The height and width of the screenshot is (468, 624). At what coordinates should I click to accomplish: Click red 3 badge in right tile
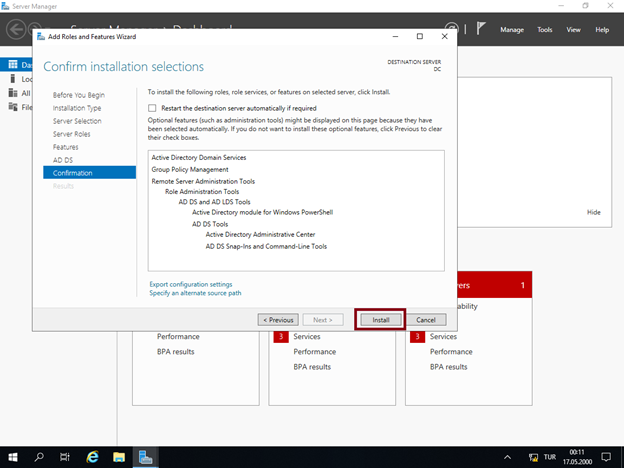(417, 337)
